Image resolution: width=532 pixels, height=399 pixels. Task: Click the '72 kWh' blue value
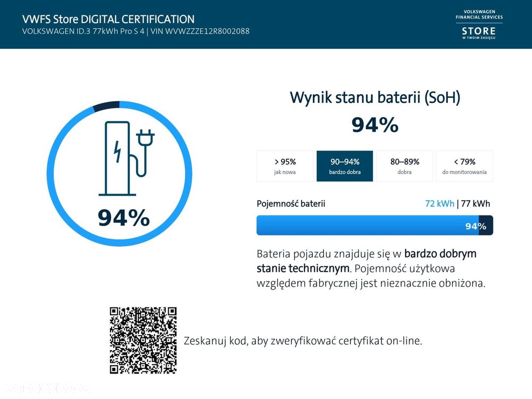coord(439,204)
